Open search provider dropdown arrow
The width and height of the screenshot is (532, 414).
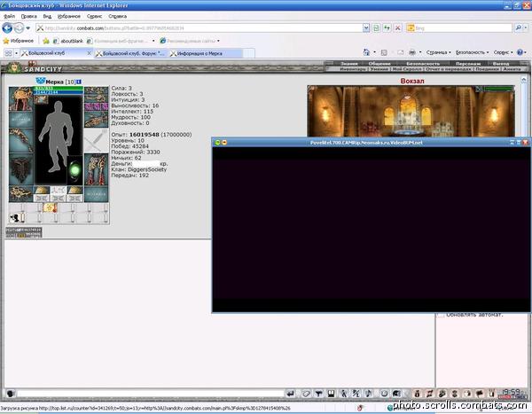526,28
